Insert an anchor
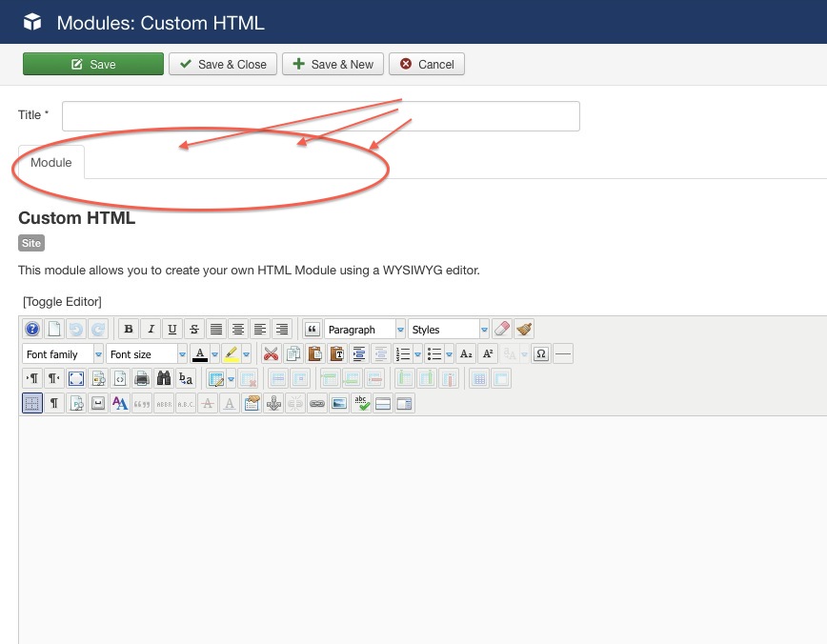Image resolution: width=827 pixels, height=644 pixels. 273,404
